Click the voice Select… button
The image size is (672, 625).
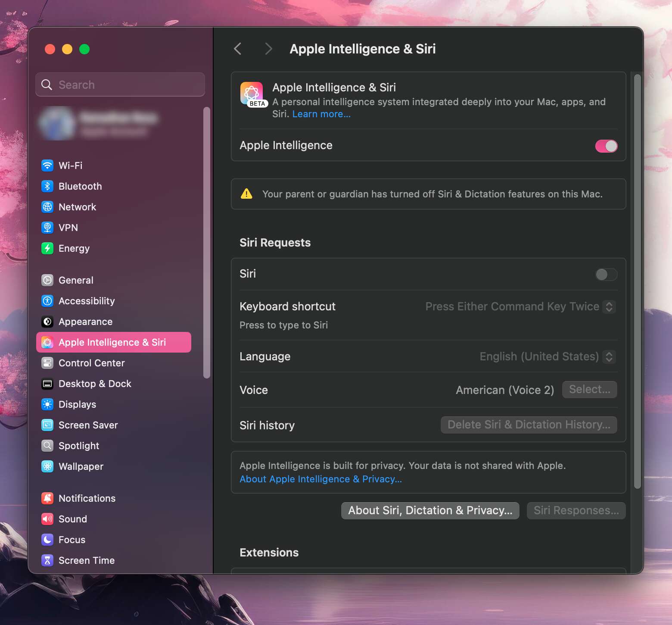589,390
